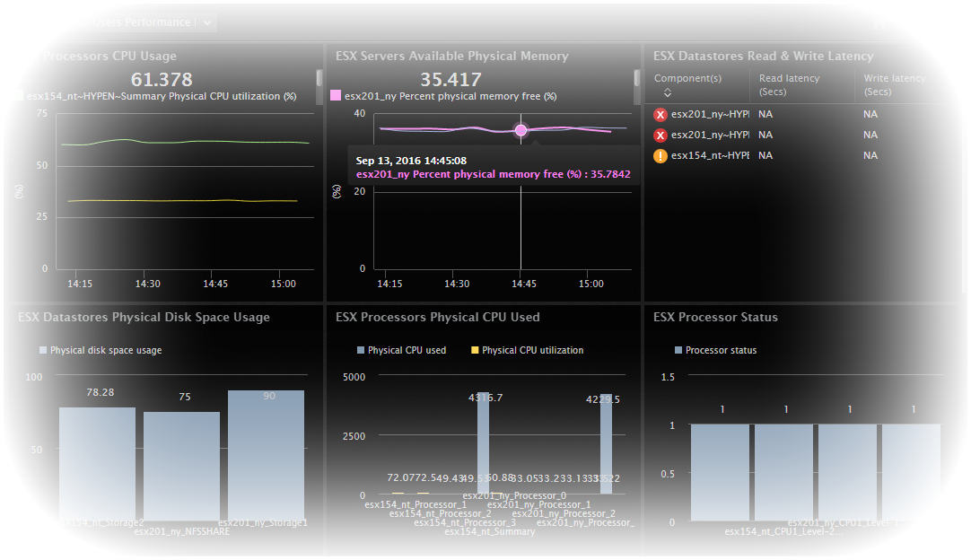Click the esx154_nt Summary CPU utilization legend marker
971x560 pixels.
pyautogui.click(x=18, y=96)
